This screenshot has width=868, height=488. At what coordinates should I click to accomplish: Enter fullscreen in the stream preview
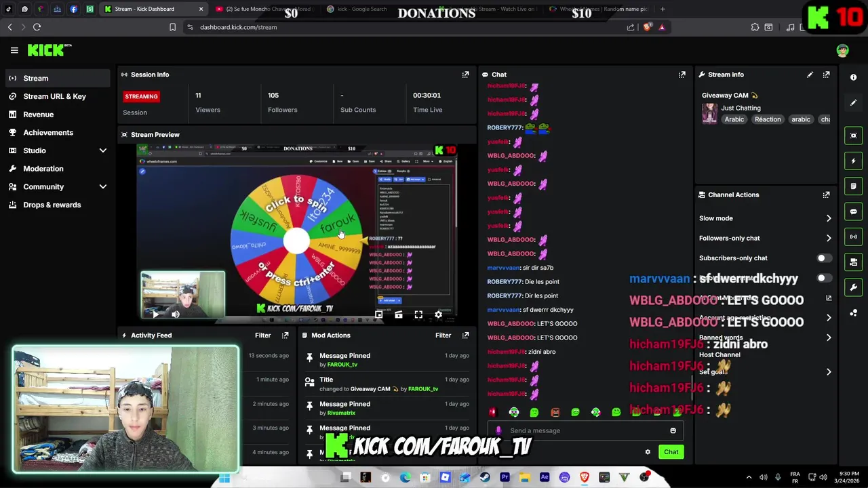pos(418,314)
